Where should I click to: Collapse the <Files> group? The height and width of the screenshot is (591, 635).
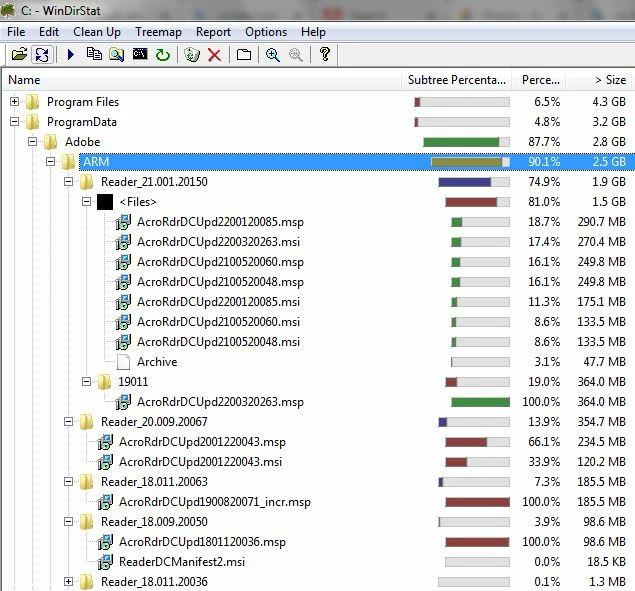[87, 202]
